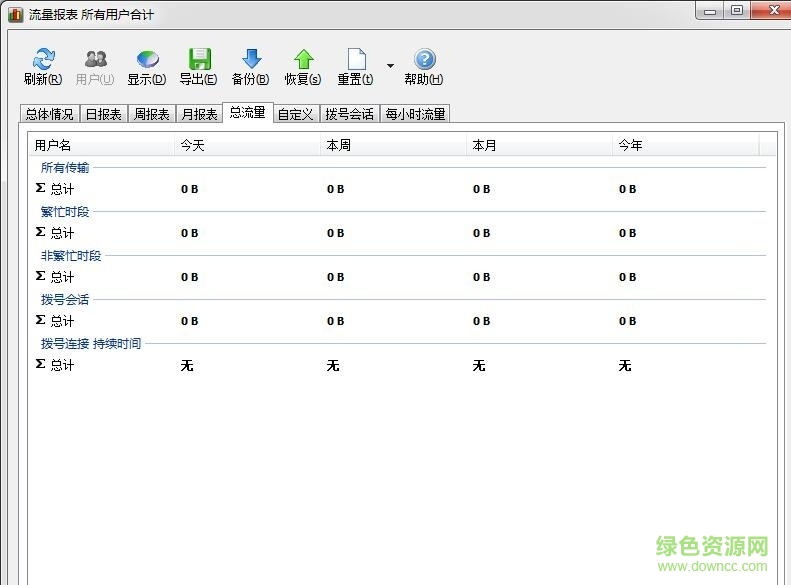Click the Refresh (刷新) toolbar icon
Image resolution: width=791 pixels, height=585 pixels.
click(x=43, y=61)
